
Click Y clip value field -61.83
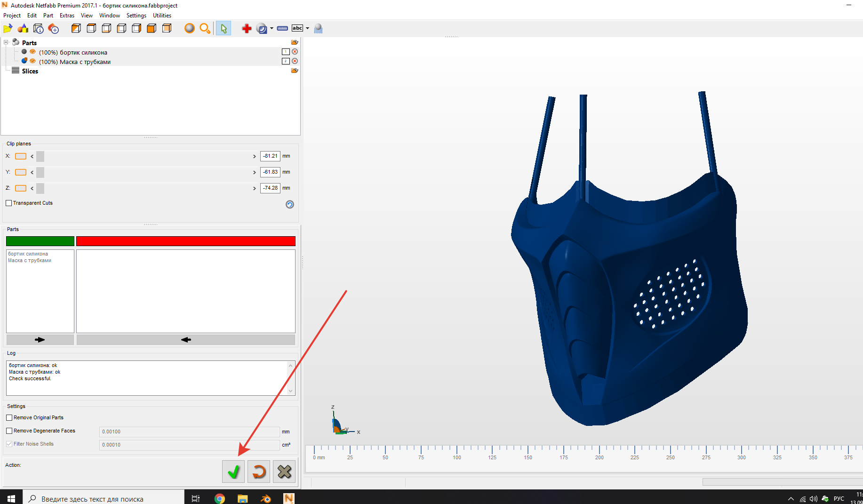click(270, 172)
